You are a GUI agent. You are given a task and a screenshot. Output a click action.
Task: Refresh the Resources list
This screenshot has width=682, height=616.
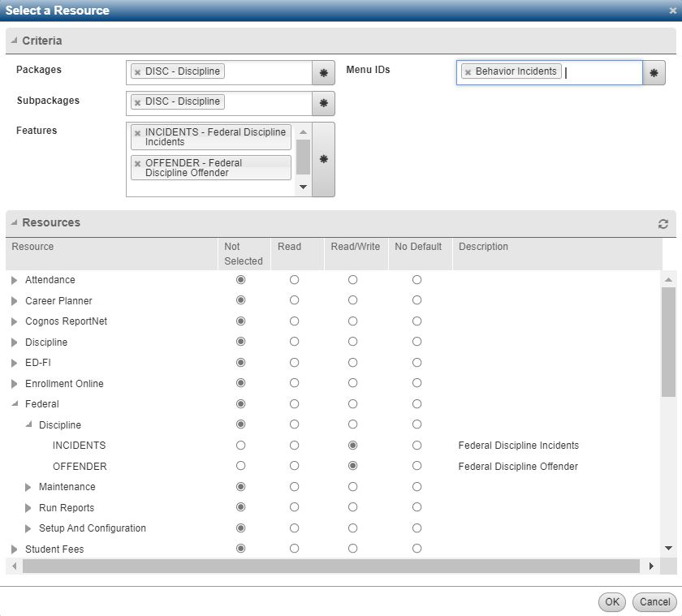pyautogui.click(x=663, y=222)
